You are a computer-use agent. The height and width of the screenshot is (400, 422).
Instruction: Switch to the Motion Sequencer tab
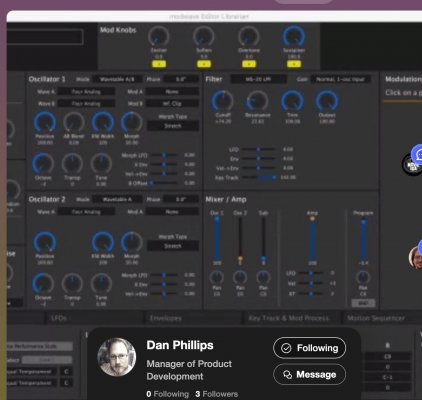pyautogui.click(x=376, y=318)
